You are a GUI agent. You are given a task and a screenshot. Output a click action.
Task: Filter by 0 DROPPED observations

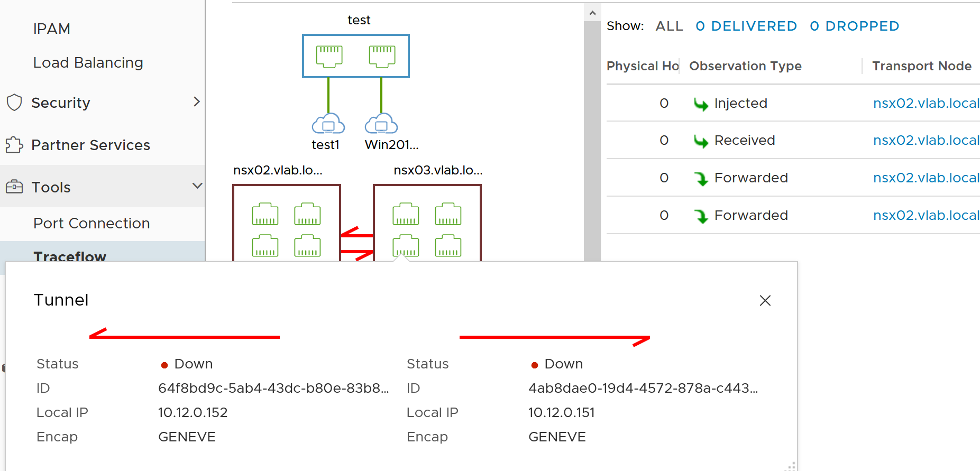[854, 26]
